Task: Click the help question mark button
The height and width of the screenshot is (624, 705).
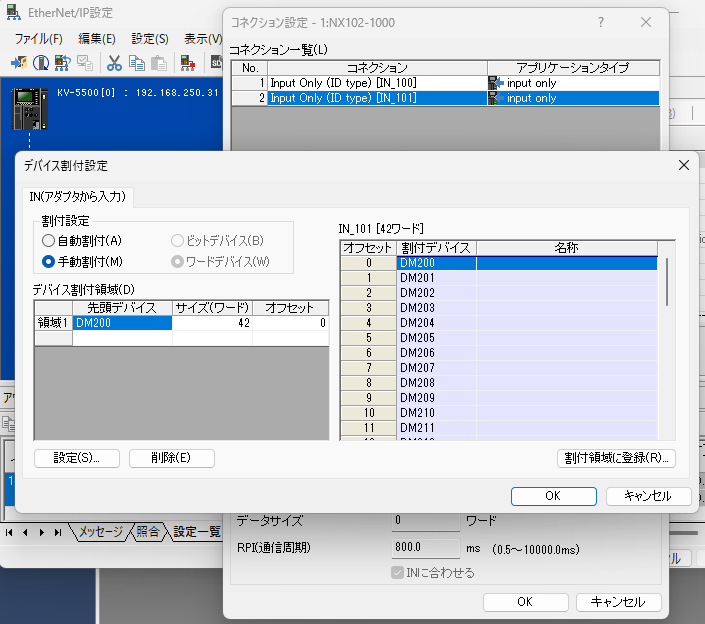Action: coord(600,22)
